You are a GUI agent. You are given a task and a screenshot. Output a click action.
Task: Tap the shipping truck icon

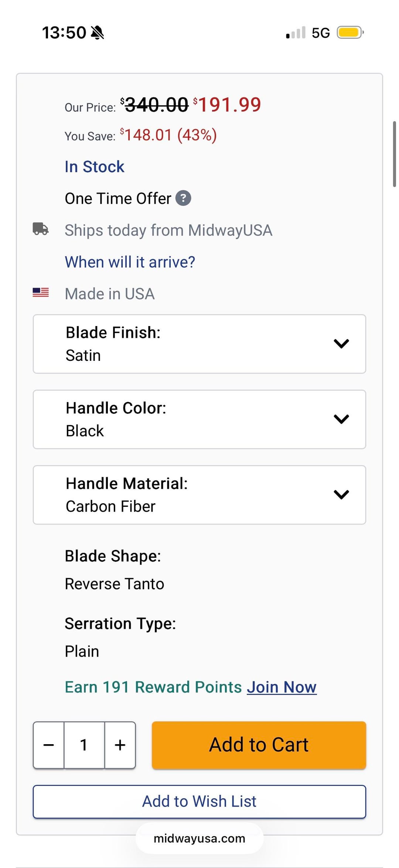(x=41, y=229)
